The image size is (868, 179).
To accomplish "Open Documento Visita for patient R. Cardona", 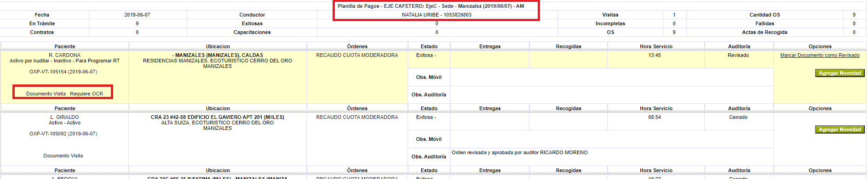I will coord(46,94).
